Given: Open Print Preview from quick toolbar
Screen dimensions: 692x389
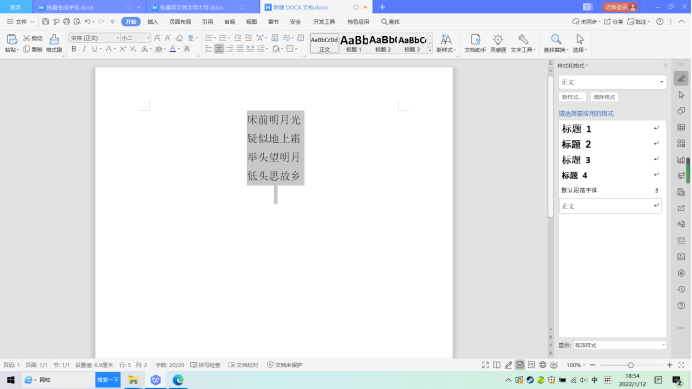Looking at the screenshot, I should pos(77,22).
